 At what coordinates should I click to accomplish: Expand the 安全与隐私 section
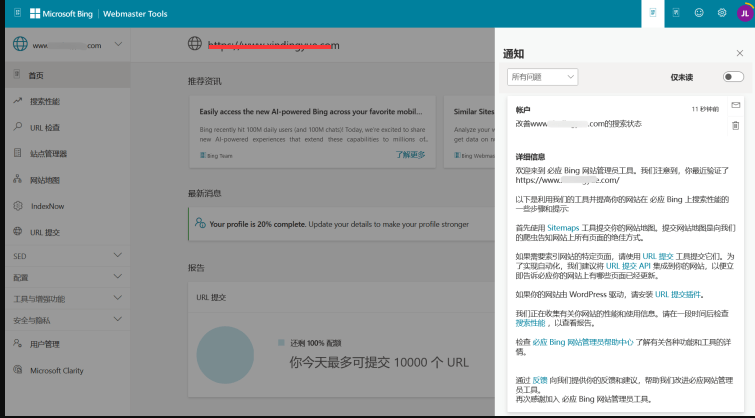click(x=67, y=320)
